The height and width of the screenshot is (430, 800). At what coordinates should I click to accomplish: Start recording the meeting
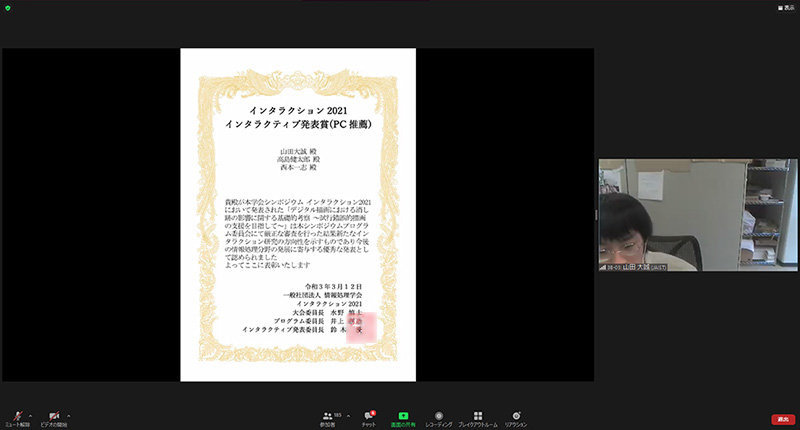point(439,419)
